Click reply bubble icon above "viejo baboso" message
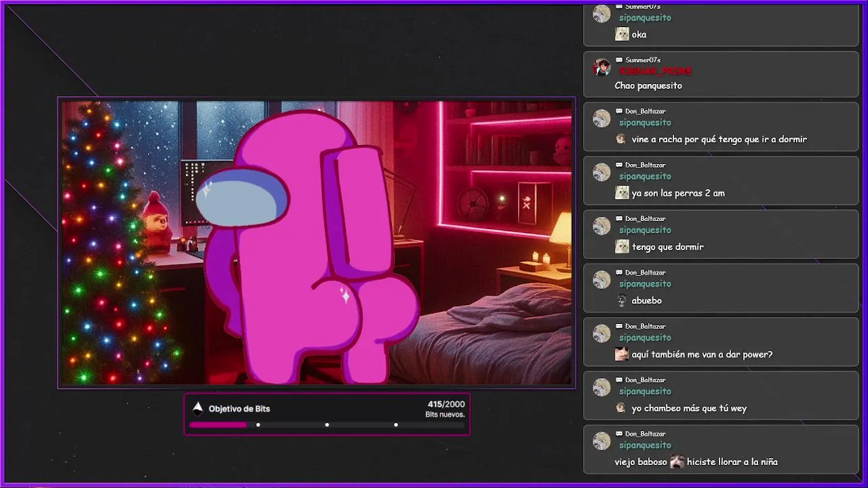 [619, 434]
